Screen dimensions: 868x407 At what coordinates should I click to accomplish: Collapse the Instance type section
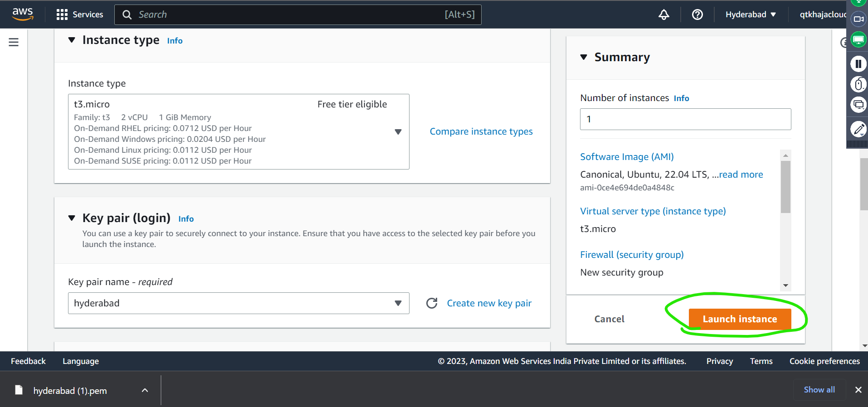coord(72,40)
